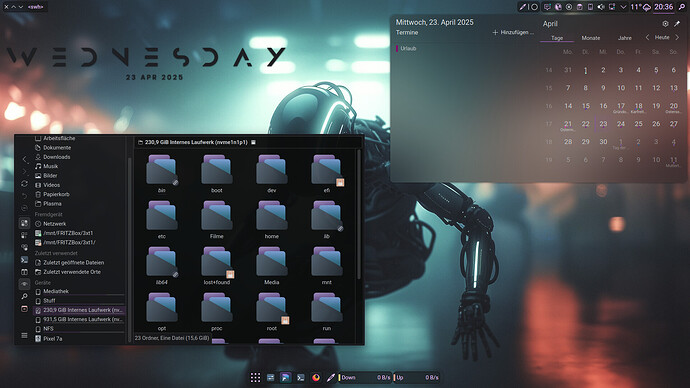Select the Downloads place in sidebar
Image resolution: width=690 pixels, height=388 pixels.
click(56, 157)
